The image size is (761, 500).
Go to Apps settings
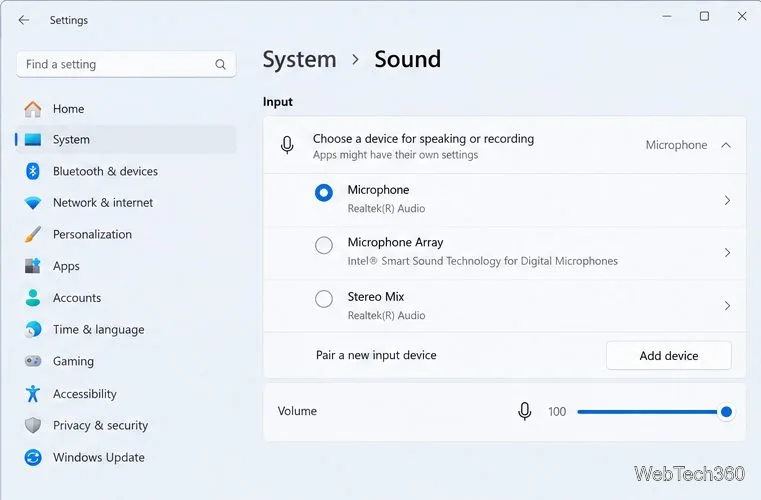coord(126,266)
